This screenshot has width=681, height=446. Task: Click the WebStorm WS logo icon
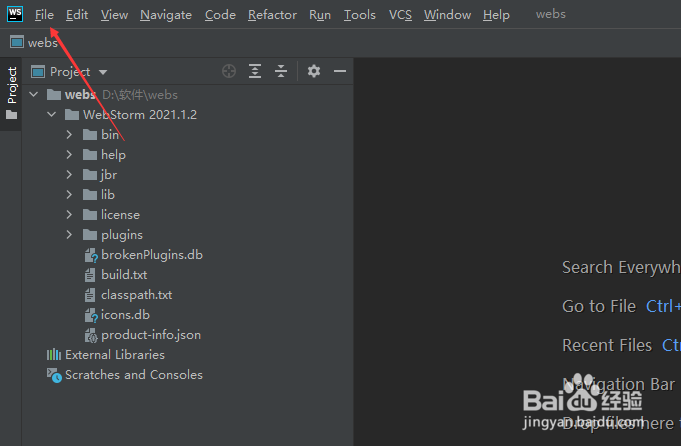[15, 14]
